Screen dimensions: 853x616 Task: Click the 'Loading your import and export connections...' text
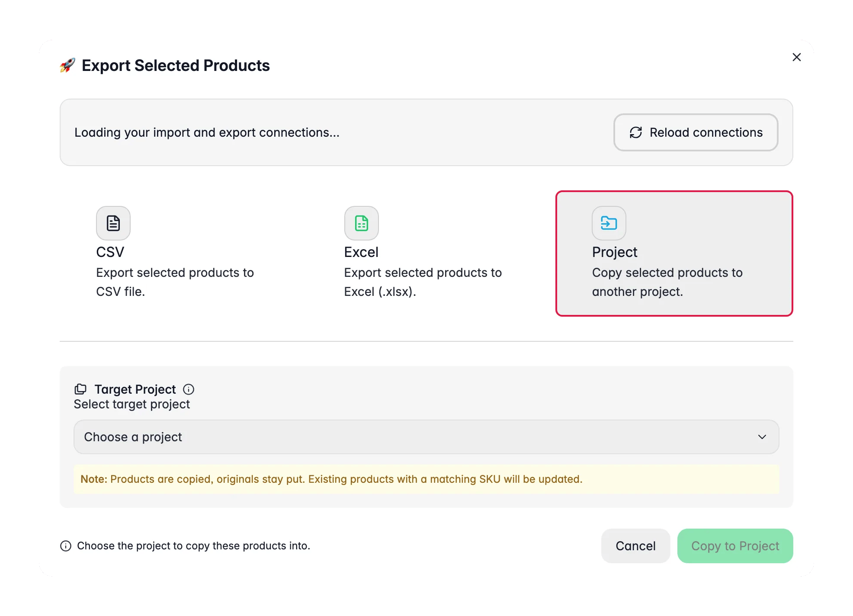coord(207,132)
